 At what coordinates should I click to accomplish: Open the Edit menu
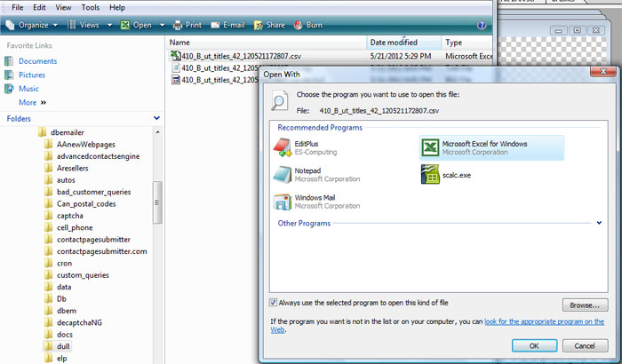point(39,7)
